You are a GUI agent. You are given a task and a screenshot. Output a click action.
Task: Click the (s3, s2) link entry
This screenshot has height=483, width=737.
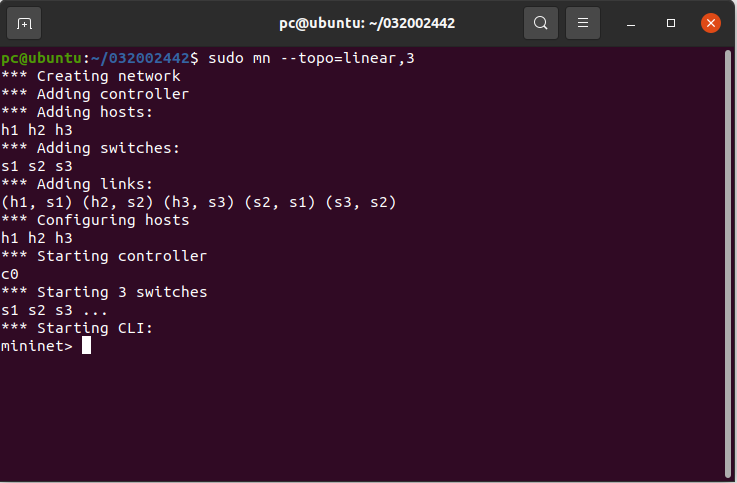point(361,202)
